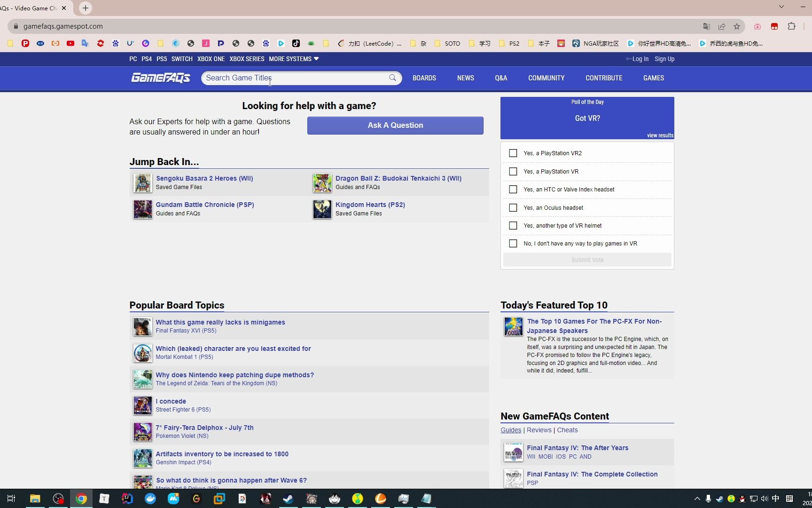The width and height of the screenshot is (812, 508).
Task: Open Final Fantasy IV: The After Years guide
Action: click(x=578, y=448)
